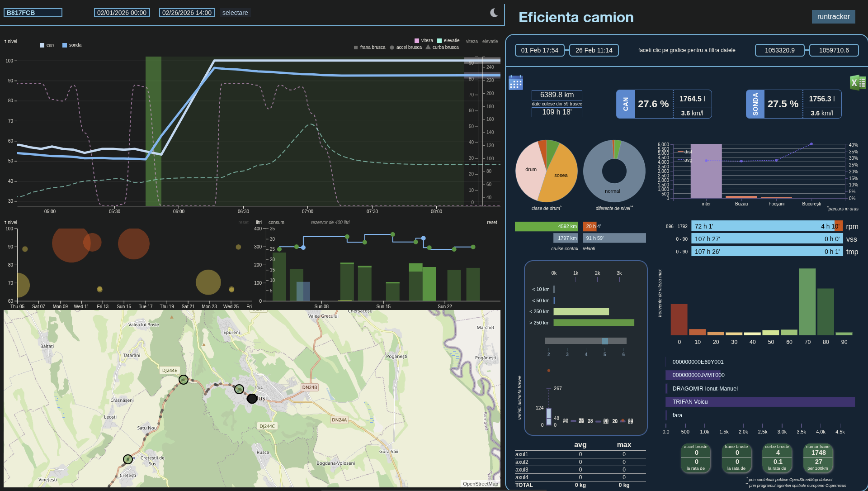
Task: Open the vehicle B817FCB selector
Action: [x=33, y=13]
